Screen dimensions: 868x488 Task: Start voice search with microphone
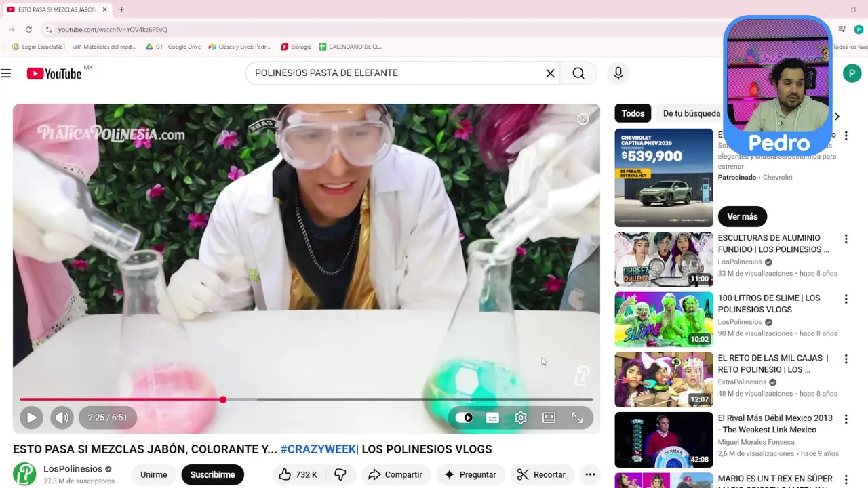tap(618, 73)
